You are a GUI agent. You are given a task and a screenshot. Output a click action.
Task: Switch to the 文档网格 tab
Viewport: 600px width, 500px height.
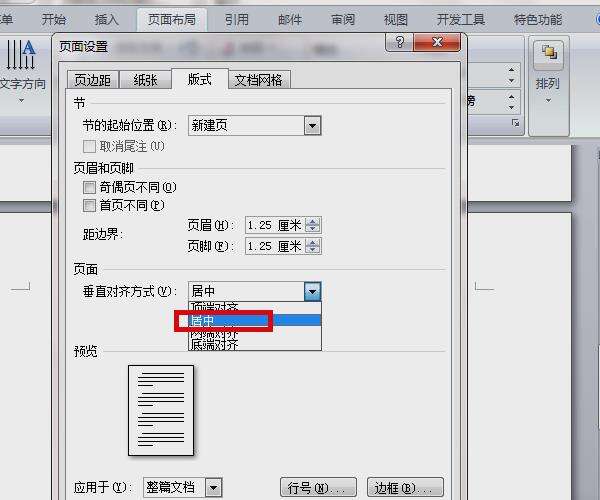click(259, 80)
